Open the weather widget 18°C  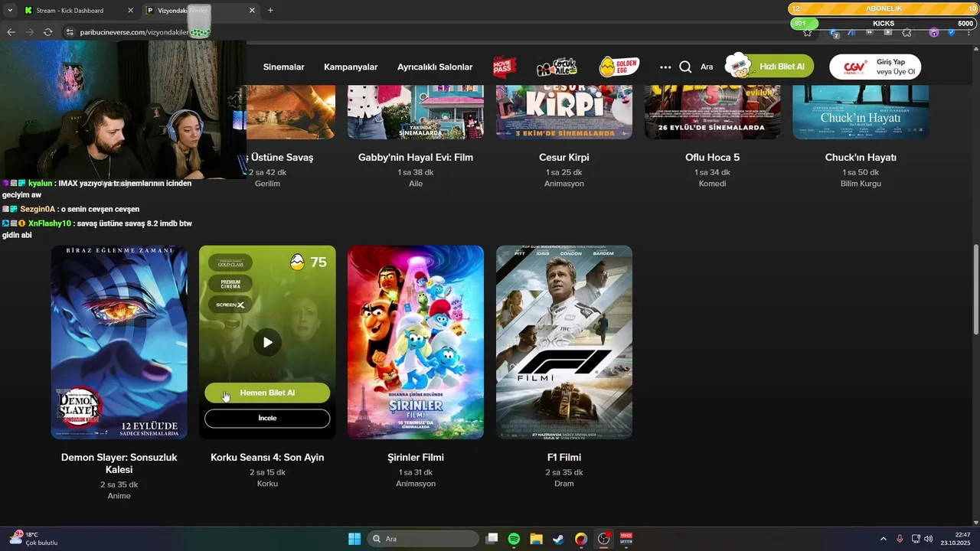[x=34, y=538]
